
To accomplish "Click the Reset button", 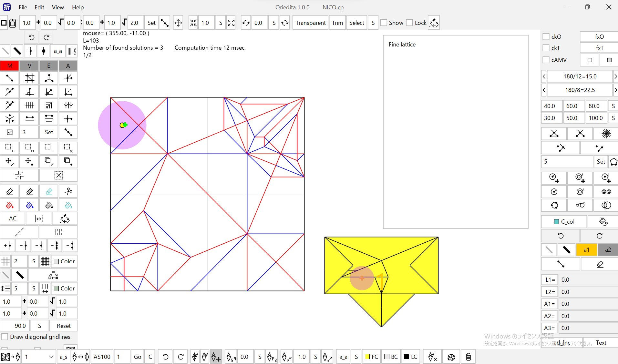I will pyautogui.click(x=64, y=326).
